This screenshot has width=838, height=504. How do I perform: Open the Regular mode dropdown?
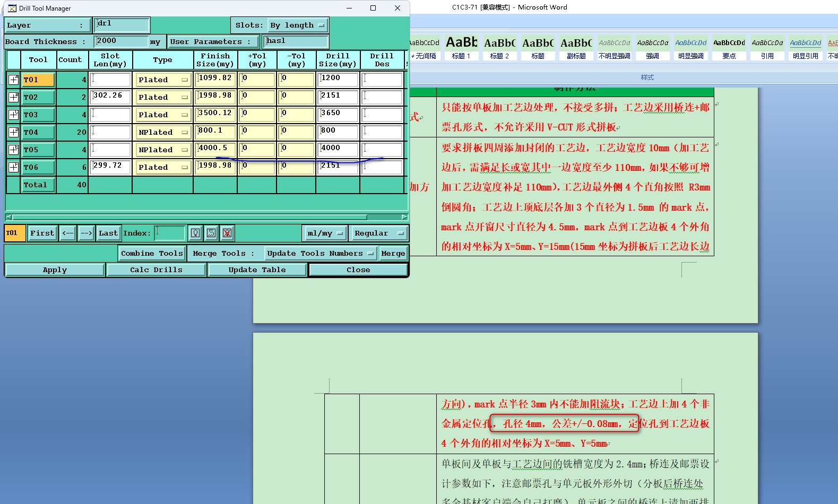pos(379,233)
